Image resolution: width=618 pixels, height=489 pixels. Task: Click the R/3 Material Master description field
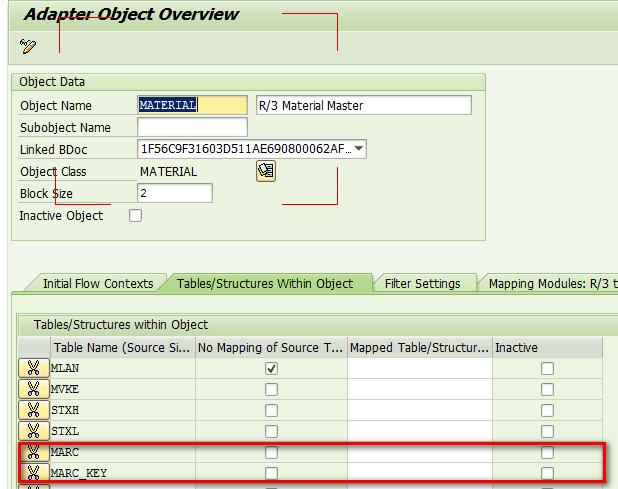pyautogui.click(x=364, y=105)
